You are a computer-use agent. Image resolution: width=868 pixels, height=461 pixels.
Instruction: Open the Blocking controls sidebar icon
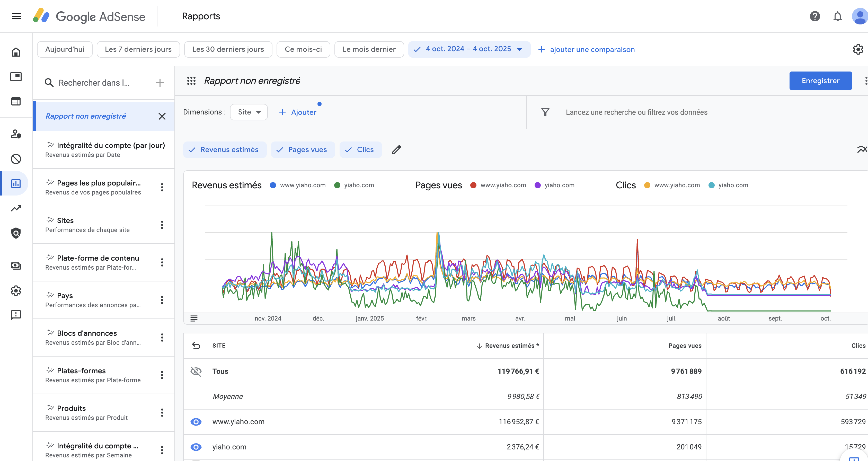(16, 159)
